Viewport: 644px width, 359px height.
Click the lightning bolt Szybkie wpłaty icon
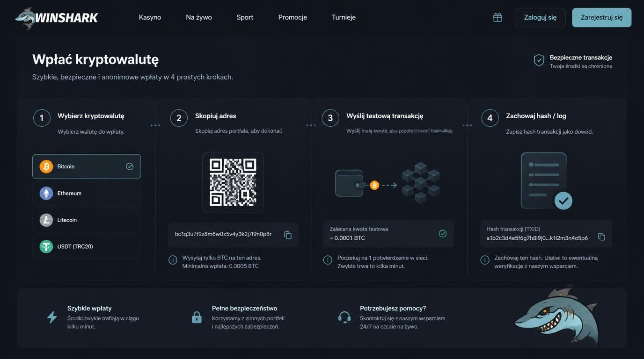(x=52, y=317)
